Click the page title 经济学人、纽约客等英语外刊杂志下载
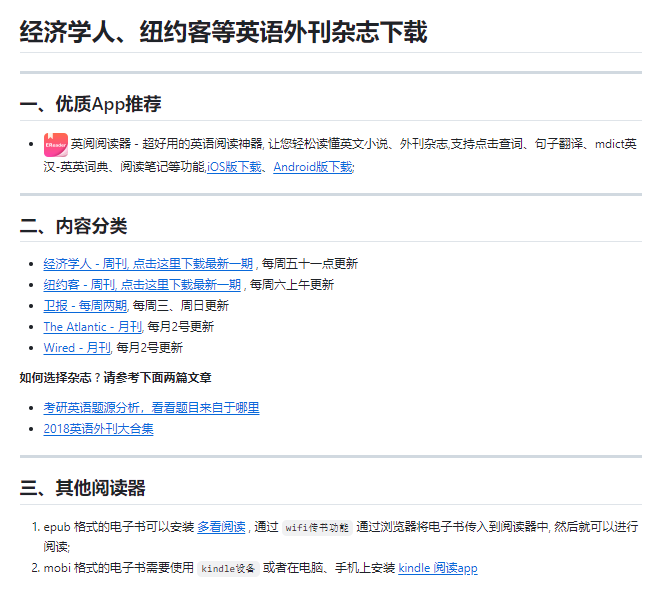 pyautogui.click(x=223, y=33)
